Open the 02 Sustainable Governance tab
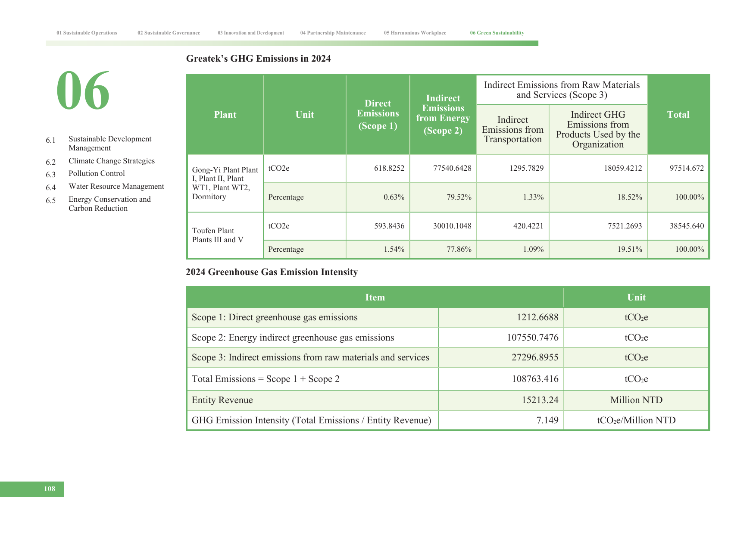 click(169, 33)
